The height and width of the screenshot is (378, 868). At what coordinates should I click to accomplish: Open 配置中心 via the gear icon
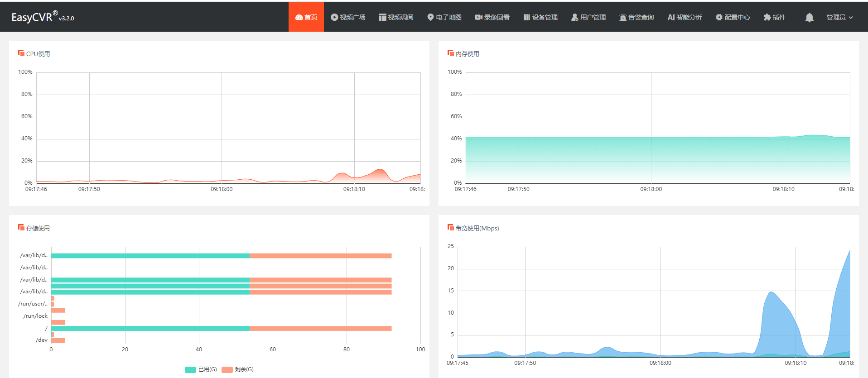(719, 17)
